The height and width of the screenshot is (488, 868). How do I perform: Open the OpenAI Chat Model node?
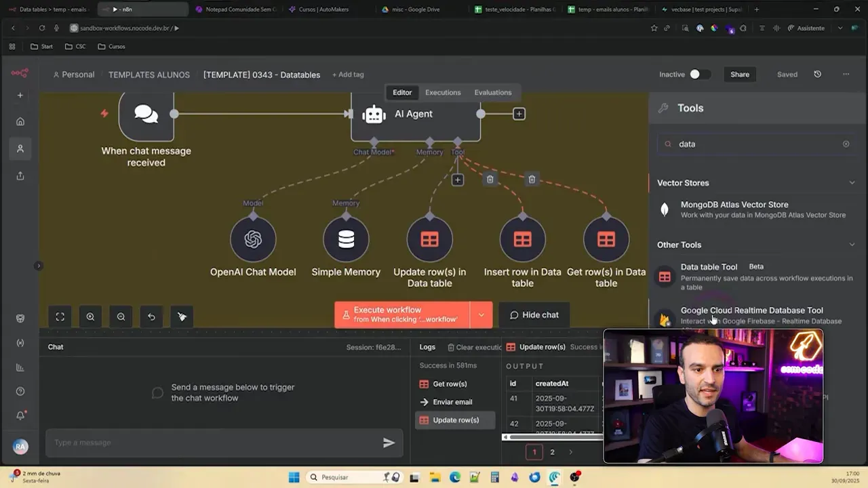(253, 239)
